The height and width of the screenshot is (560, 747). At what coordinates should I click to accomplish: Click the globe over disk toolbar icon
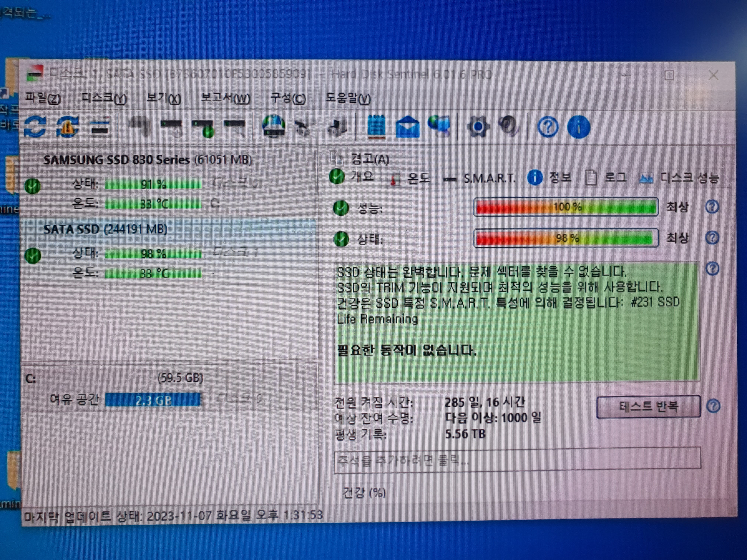273,127
